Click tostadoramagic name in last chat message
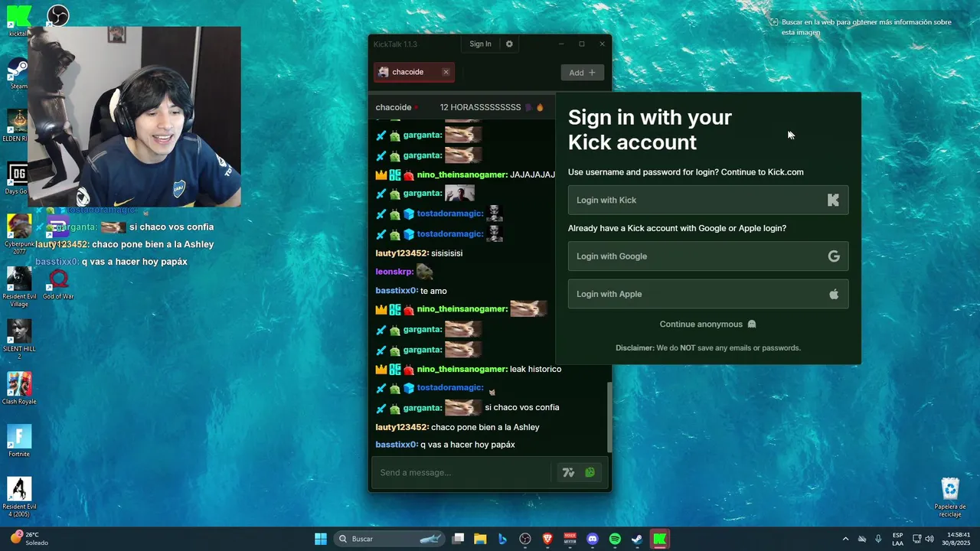The image size is (980, 551). point(450,388)
